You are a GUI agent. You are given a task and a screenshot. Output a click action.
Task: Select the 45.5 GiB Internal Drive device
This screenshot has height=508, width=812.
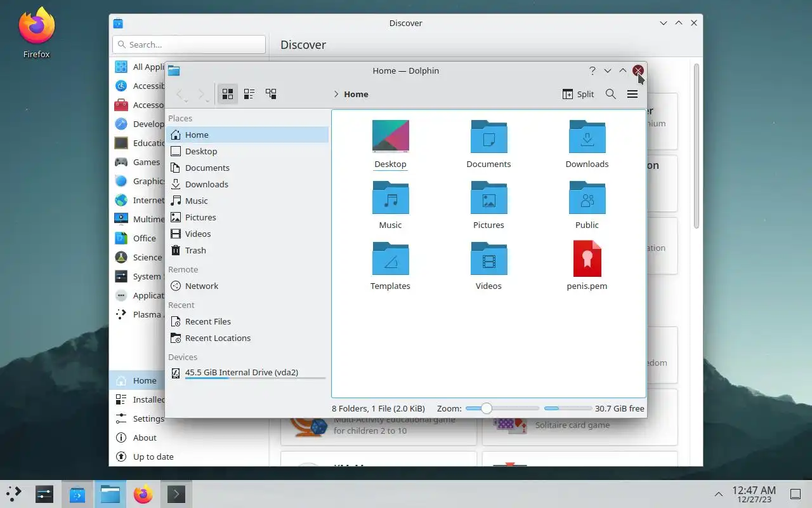coord(247,373)
